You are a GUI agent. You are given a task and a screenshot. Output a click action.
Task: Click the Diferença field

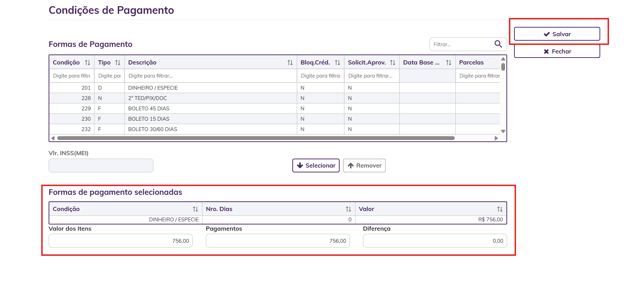pos(435,241)
